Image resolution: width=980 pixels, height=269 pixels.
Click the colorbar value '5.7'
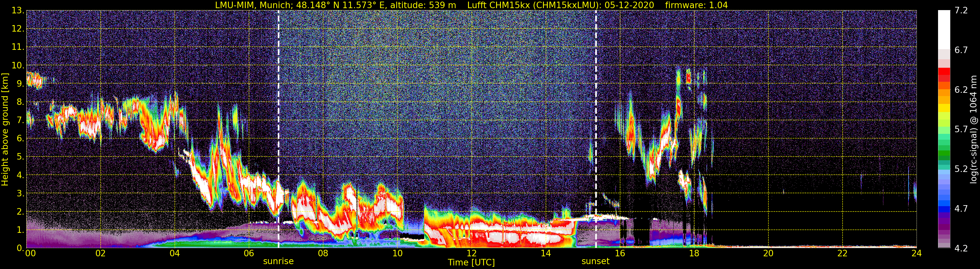pos(961,130)
